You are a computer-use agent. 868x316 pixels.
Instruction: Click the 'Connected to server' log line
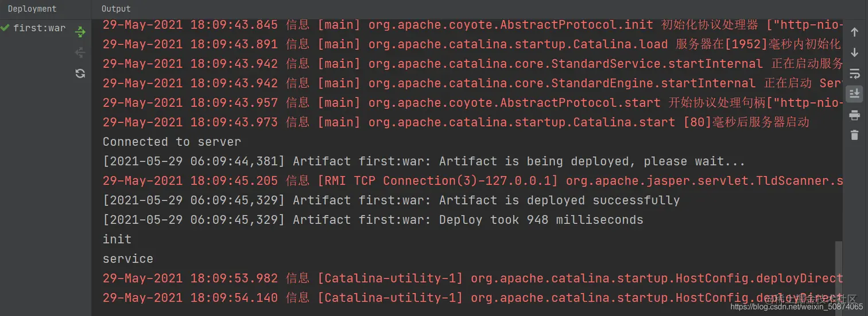(x=172, y=141)
